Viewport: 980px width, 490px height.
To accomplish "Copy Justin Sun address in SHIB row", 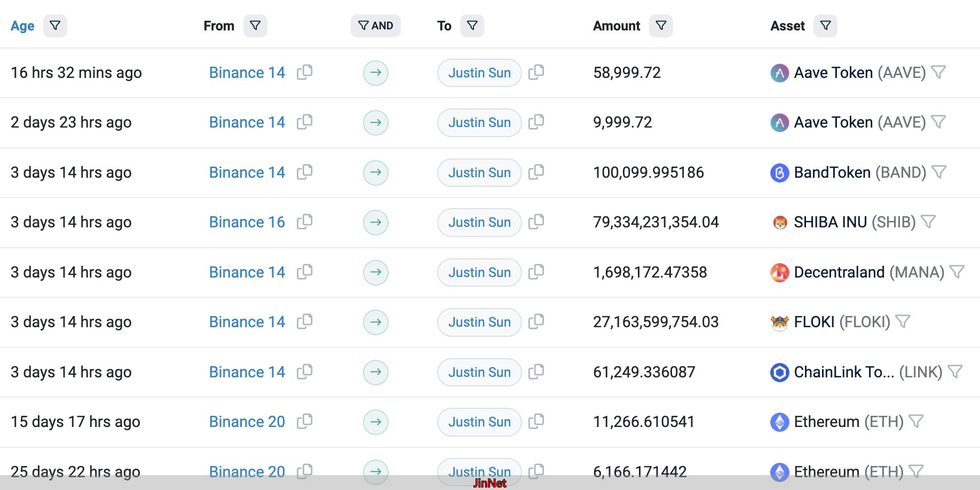I will (x=536, y=222).
